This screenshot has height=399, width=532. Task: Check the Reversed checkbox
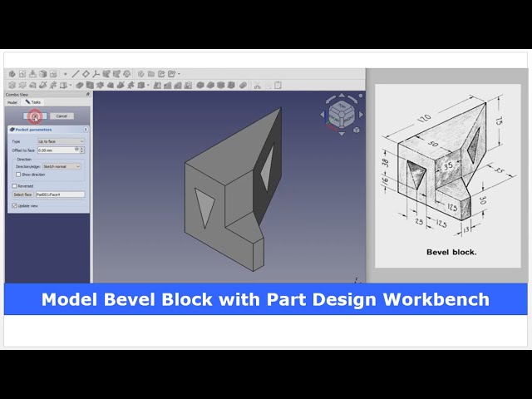point(15,185)
